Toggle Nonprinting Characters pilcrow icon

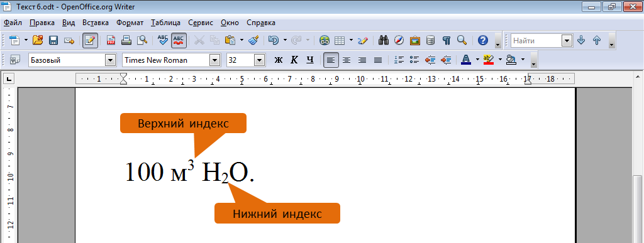pyautogui.click(x=447, y=40)
